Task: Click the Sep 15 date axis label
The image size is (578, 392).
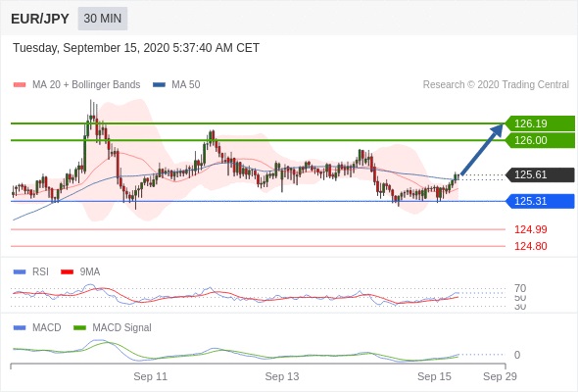Action: pos(434,376)
